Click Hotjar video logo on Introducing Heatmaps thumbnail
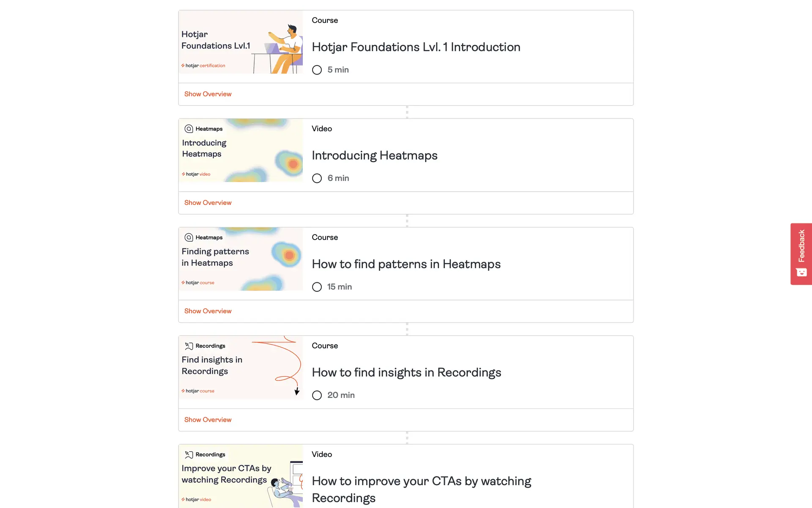The height and width of the screenshot is (508, 812). [x=196, y=174]
